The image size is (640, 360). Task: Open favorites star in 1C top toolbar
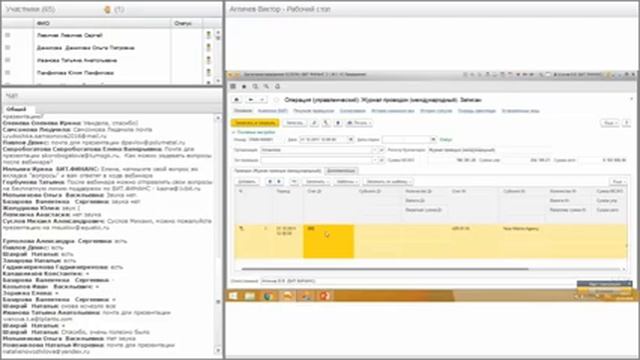point(244,87)
